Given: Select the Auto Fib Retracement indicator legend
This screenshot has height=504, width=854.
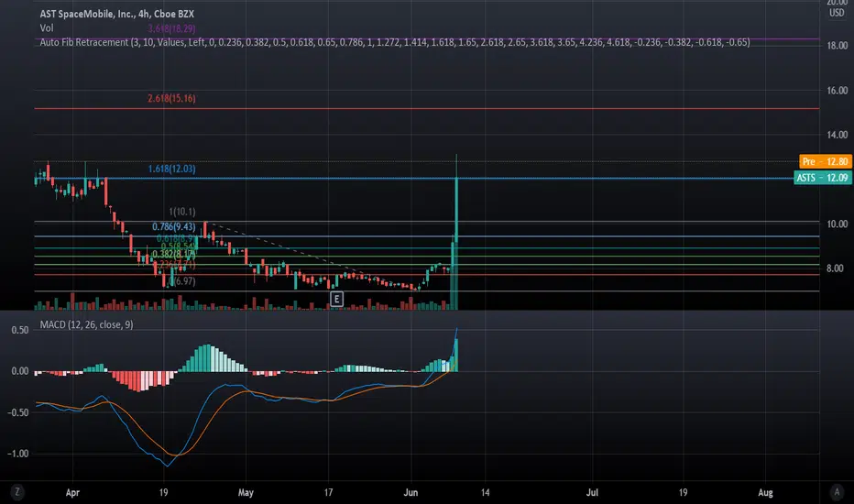Looking at the screenshot, I should coord(395,42).
